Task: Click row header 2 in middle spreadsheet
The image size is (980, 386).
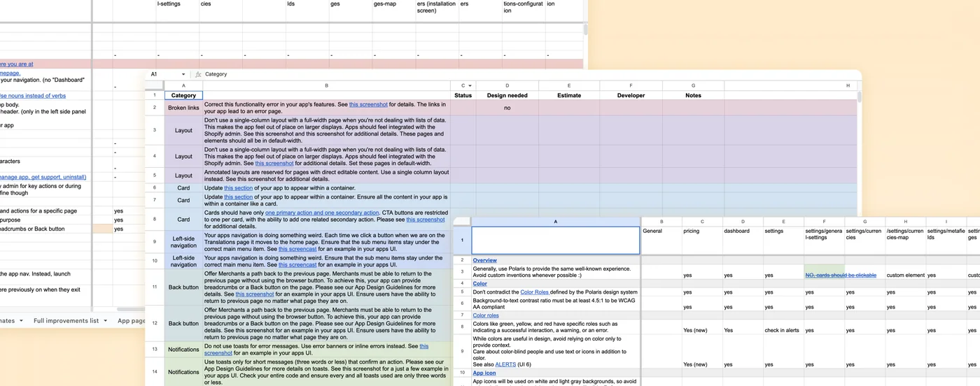Action: click(155, 108)
